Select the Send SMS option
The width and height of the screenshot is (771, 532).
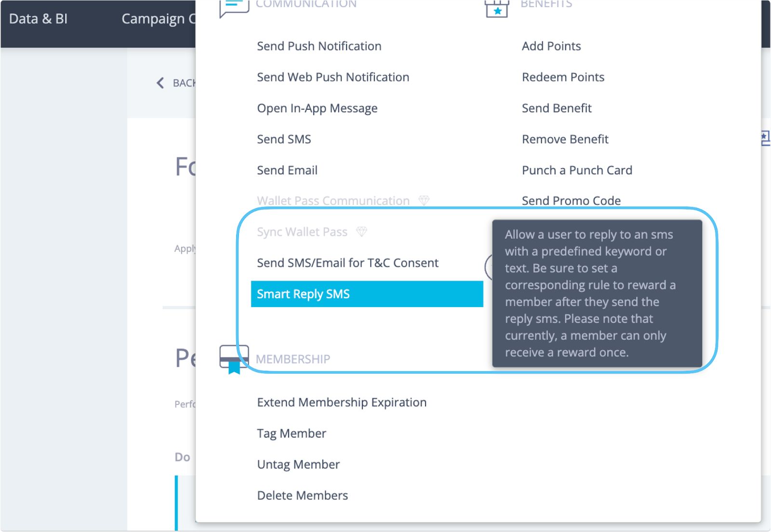(284, 139)
